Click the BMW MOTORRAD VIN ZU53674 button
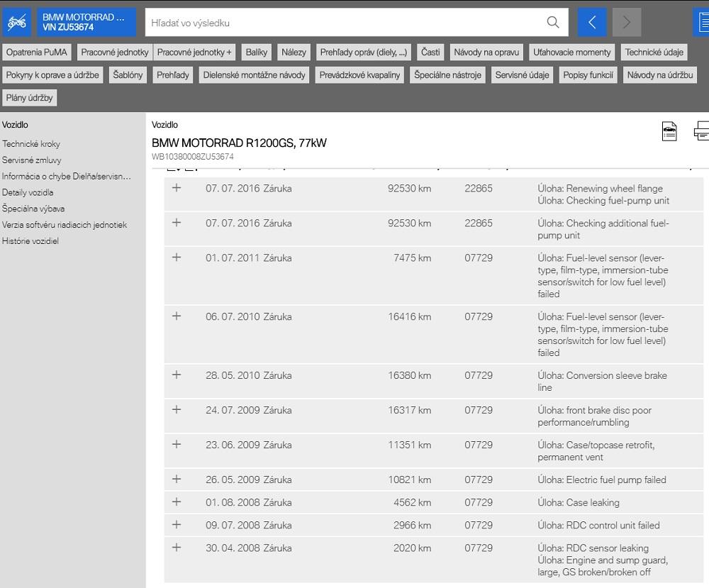The height and width of the screenshot is (588, 709). click(86, 23)
